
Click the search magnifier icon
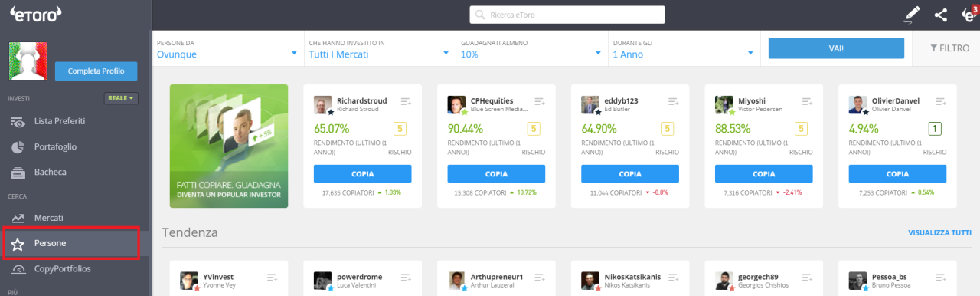pyautogui.click(x=481, y=15)
